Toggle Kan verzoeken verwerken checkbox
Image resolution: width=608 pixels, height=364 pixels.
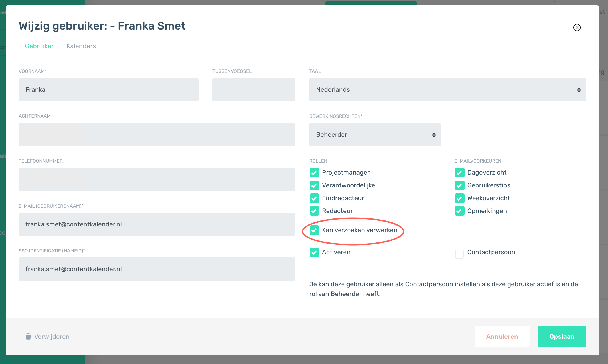coord(314,230)
